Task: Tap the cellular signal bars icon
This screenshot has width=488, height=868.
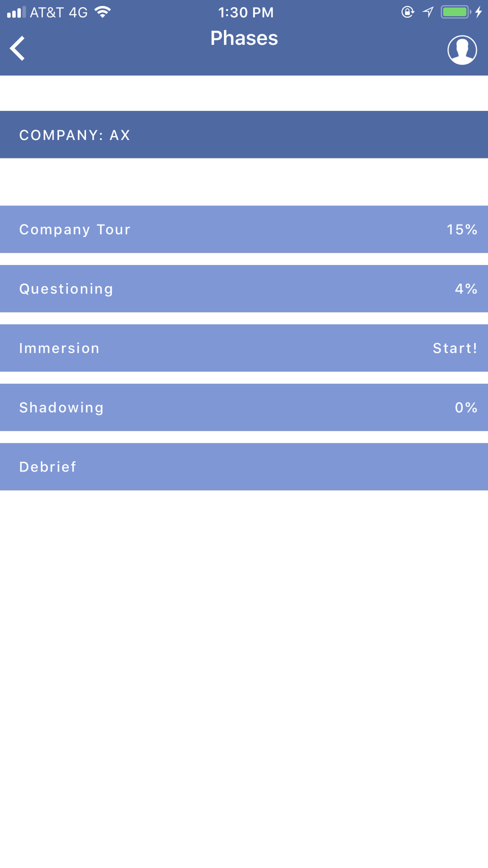Action: [x=16, y=12]
